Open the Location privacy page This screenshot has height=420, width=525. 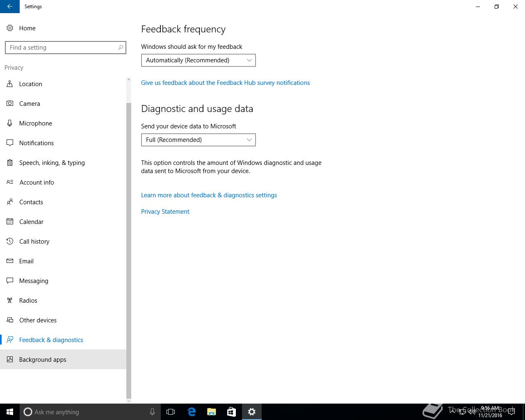click(x=63, y=84)
